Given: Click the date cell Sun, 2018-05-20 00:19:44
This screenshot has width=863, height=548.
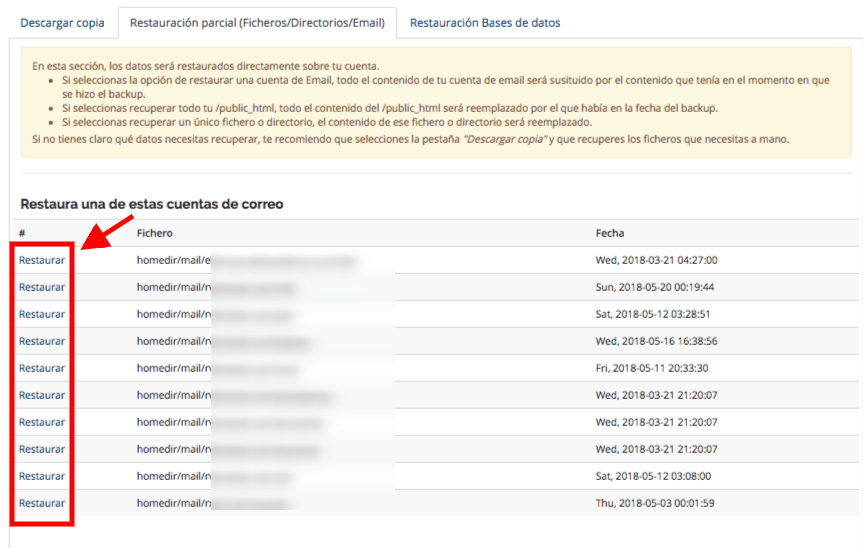Looking at the screenshot, I should (655, 287).
